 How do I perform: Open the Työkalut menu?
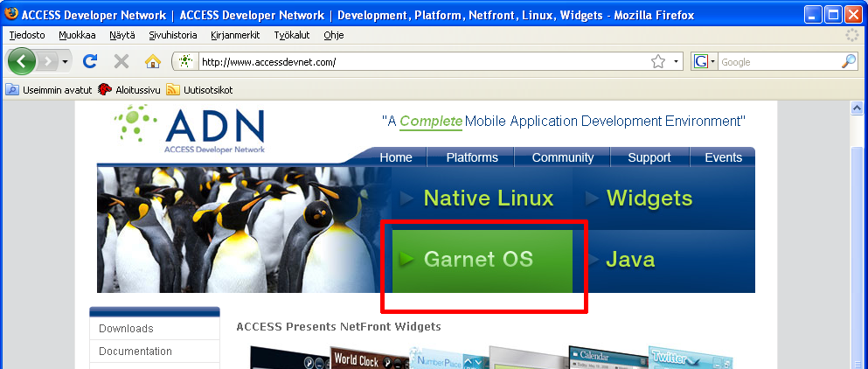[292, 35]
